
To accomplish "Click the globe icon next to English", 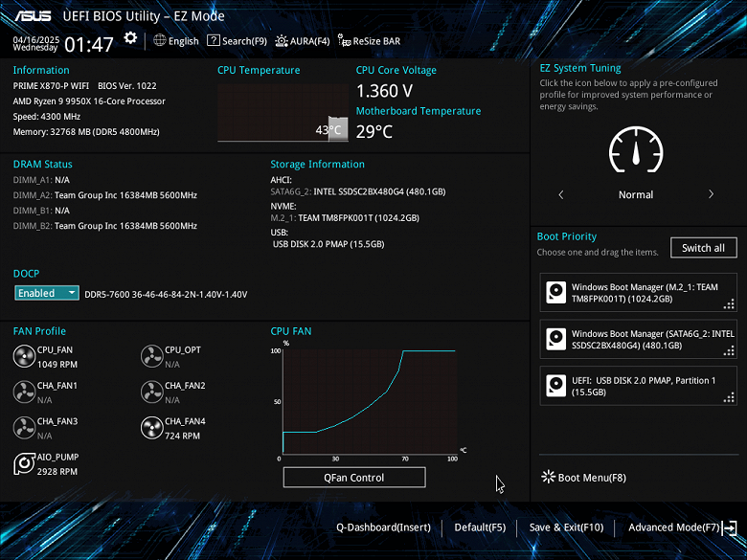I will coord(160,40).
